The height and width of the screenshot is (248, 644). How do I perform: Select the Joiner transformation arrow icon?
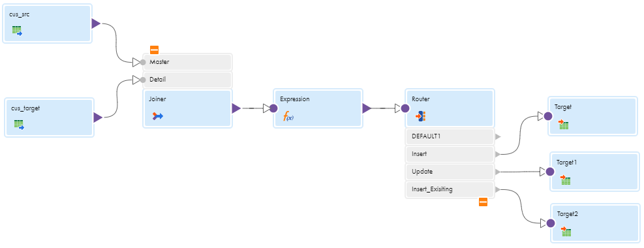click(158, 116)
